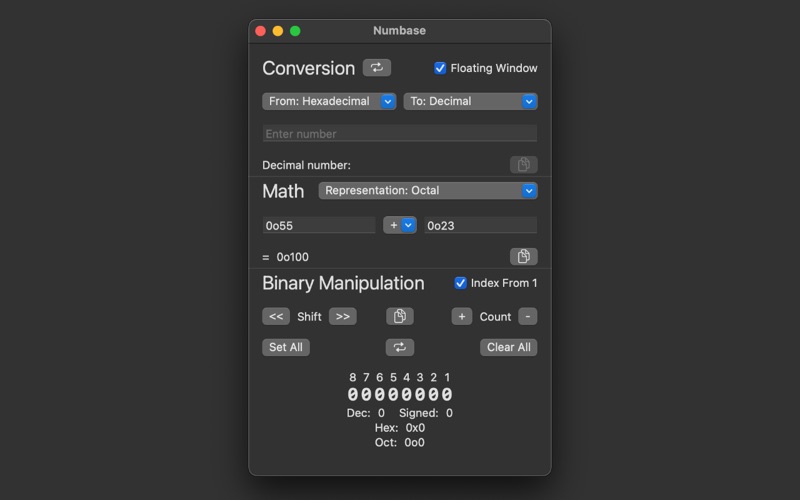
Task: Toggle bit 7 in the binary display
Action: tap(366, 394)
